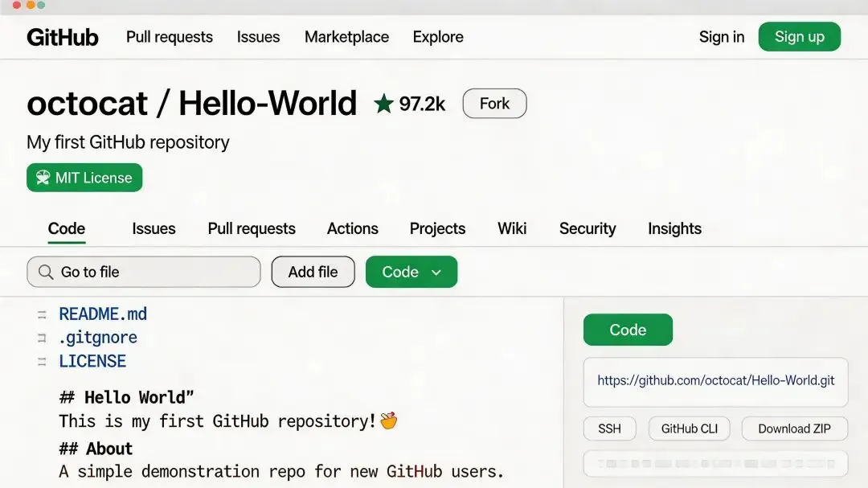Screen dimensions: 868x488
Task: Click the green Code button in side panel
Action: coord(628,330)
